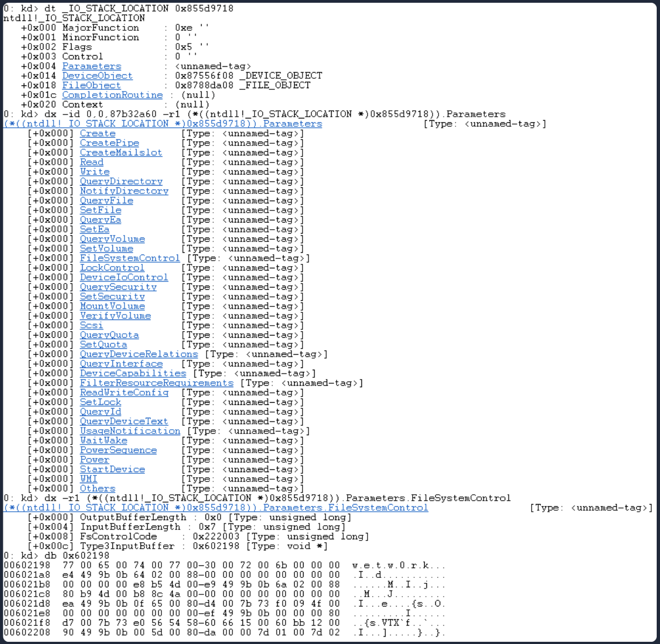Open the DeviceCapabilities member link
Screen dimensions: 660x644
133,374
